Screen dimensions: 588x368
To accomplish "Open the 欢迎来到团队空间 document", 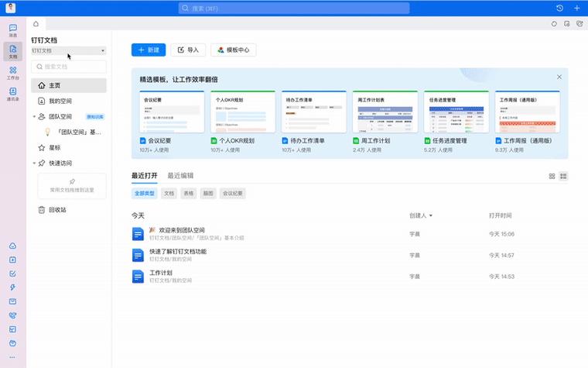I will tap(182, 230).
